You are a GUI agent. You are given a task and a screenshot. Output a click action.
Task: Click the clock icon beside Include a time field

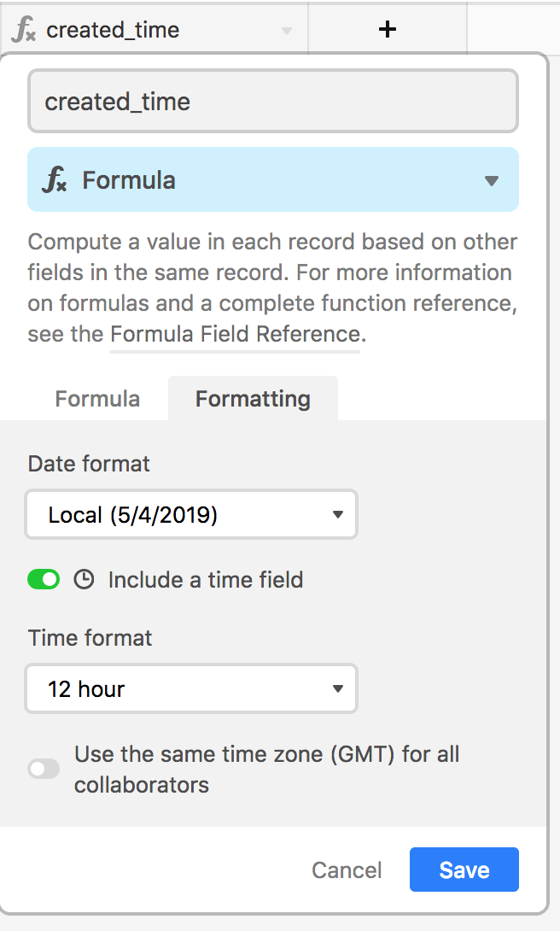pos(84,580)
